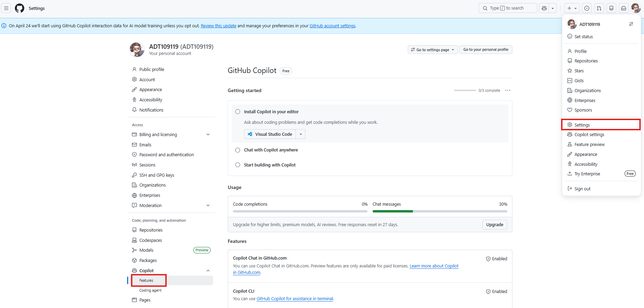Viewport: 644px width, 308px height.
Task: Click the user avatar in header
Action: tap(636, 8)
